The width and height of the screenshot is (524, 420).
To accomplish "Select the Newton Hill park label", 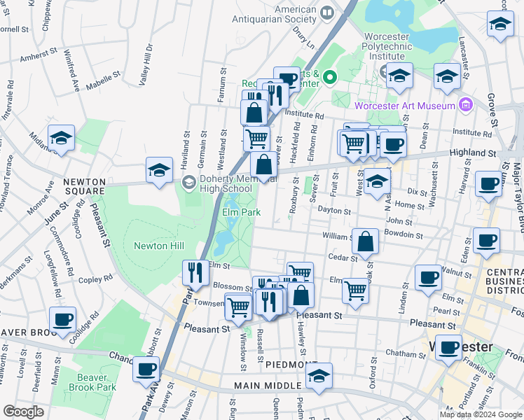I will (x=159, y=246).
